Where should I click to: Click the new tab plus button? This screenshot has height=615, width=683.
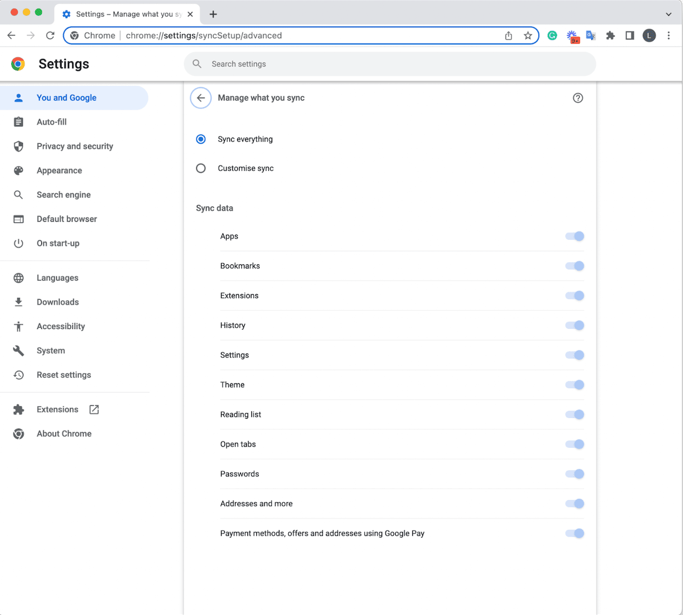click(213, 14)
